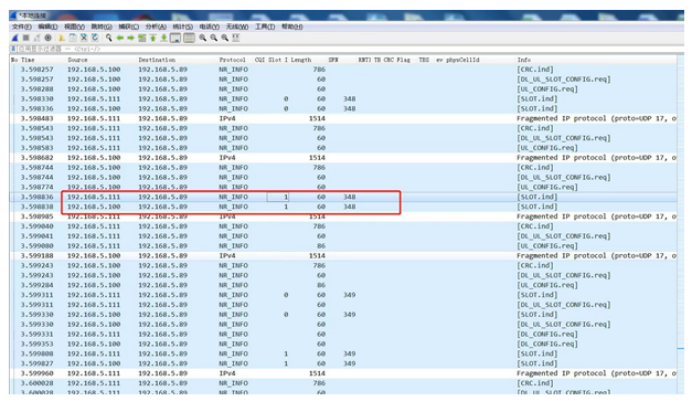The height and width of the screenshot is (412, 693).
Task: Start capturing packets with the shark fin icon
Action: [15, 37]
